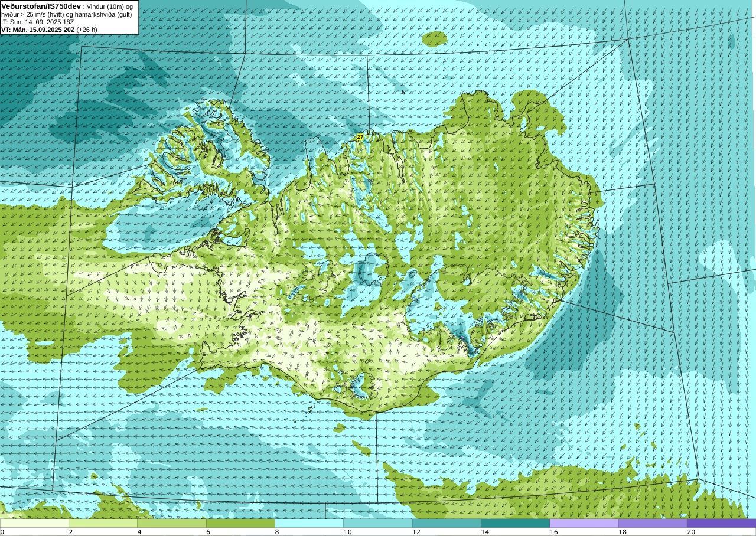The width and height of the screenshot is (756, 536).
Task: Click the legend scale label 0
Action: coord(2,532)
